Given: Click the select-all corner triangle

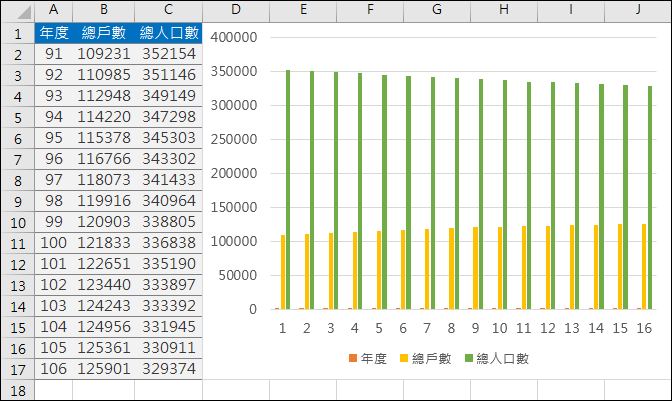Looking at the screenshot, I should 23,13.
